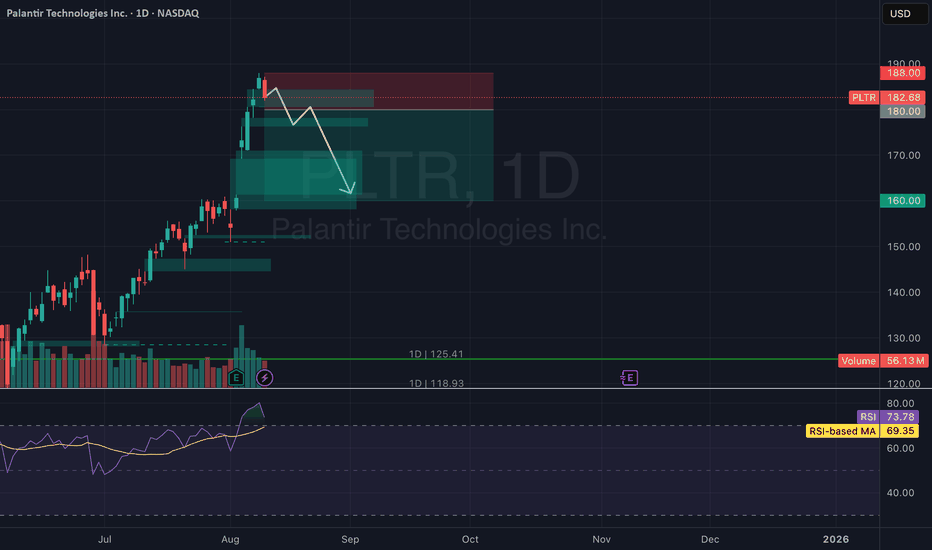Click the 130.00 price axis label
Viewport: 932px width, 550px height.
[x=903, y=338]
